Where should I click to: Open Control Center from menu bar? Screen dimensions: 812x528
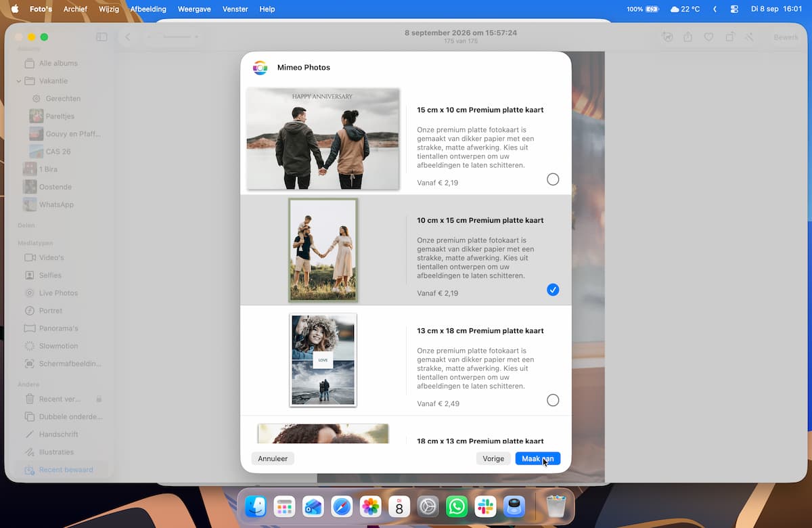point(734,9)
